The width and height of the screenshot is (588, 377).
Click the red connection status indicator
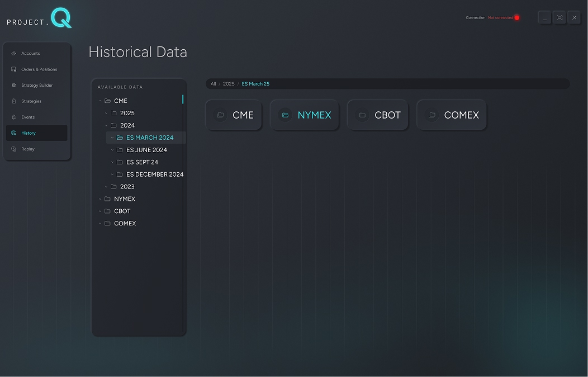point(517,18)
